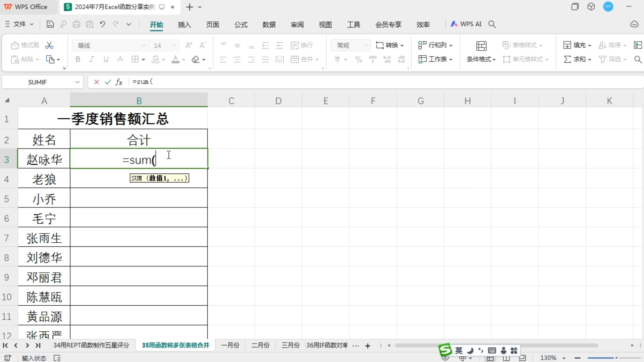The width and height of the screenshot is (644, 362).
Task: Toggle underline formatting button
Action: pyautogui.click(x=106, y=59)
